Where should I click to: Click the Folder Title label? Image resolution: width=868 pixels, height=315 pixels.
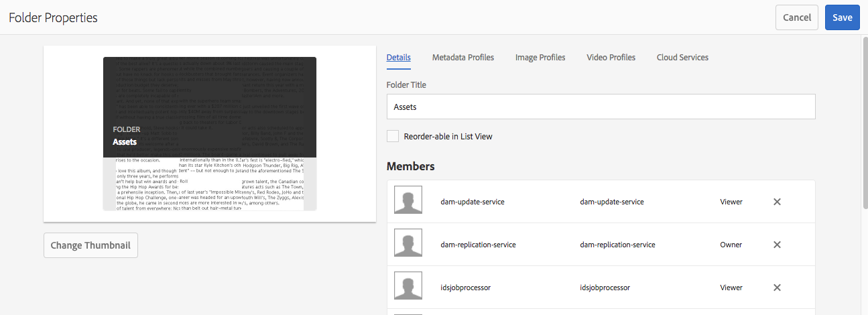click(x=406, y=85)
